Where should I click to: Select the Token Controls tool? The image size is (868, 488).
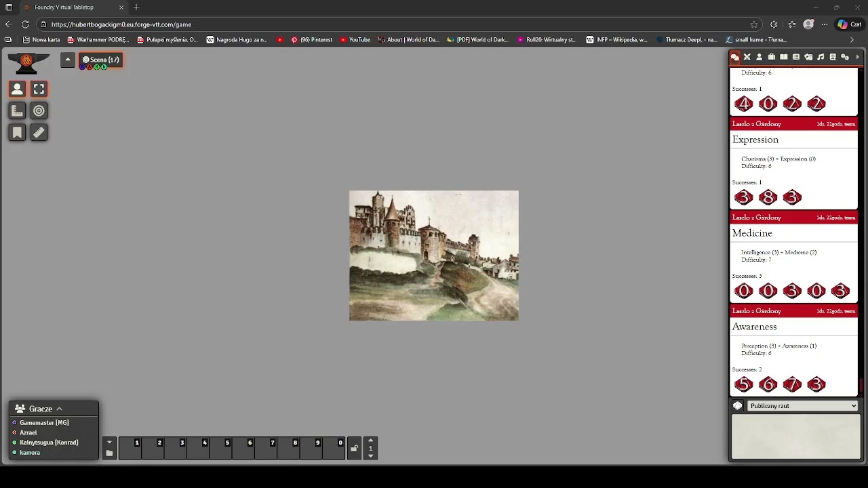(x=18, y=89)
